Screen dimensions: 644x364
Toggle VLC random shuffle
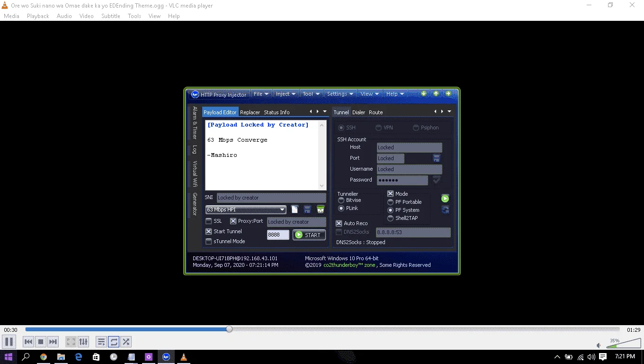126,341
